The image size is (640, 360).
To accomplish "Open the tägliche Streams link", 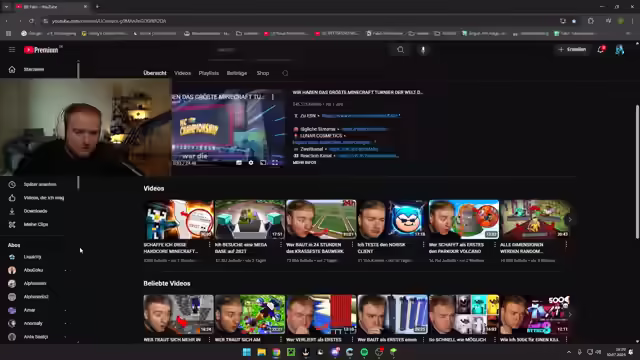I will 364,129.
